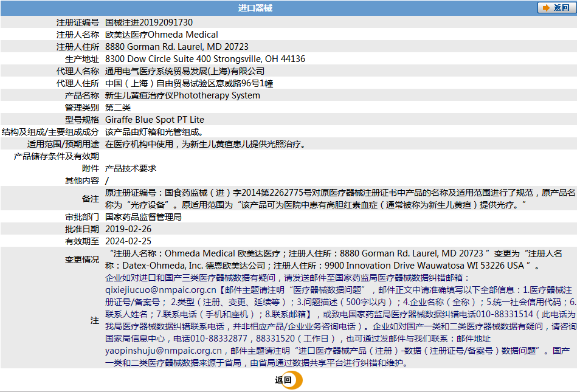Click the label 适用范围/预期用途

click(x=63, y=144)
